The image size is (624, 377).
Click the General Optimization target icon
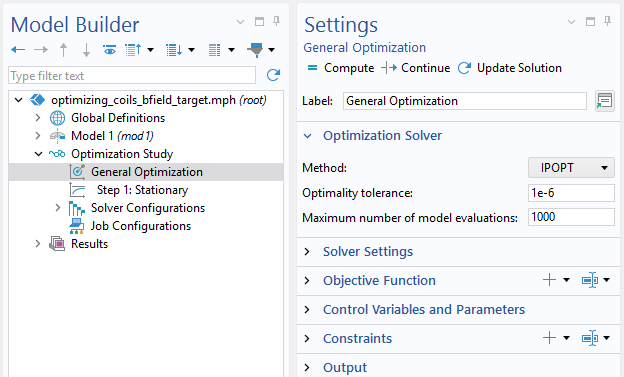pos(77,172)
